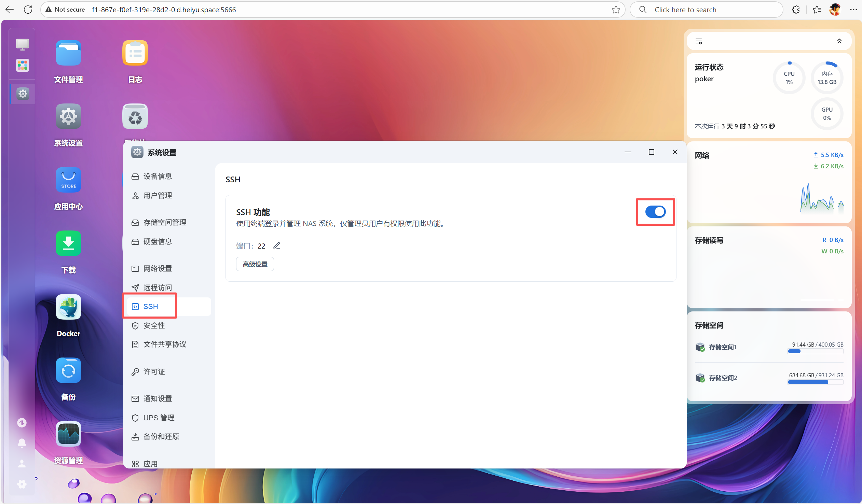Open the browser favorites list icon
Viewport: 862px width, 504px height.
point(817,10)
